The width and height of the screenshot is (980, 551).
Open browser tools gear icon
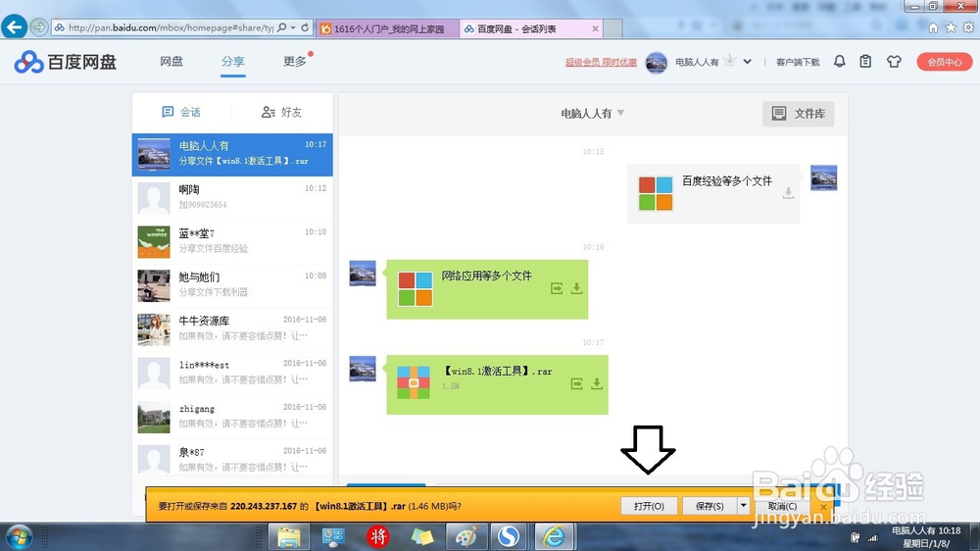968,27
